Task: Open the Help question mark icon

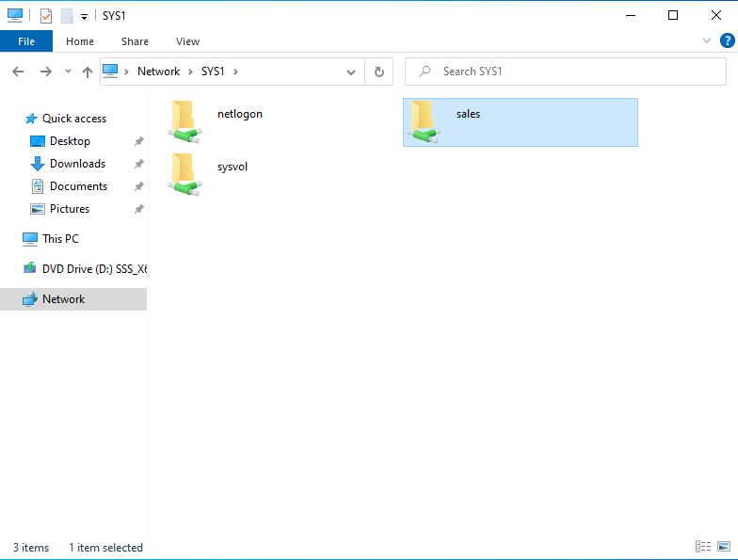Action: click(727, 41)
